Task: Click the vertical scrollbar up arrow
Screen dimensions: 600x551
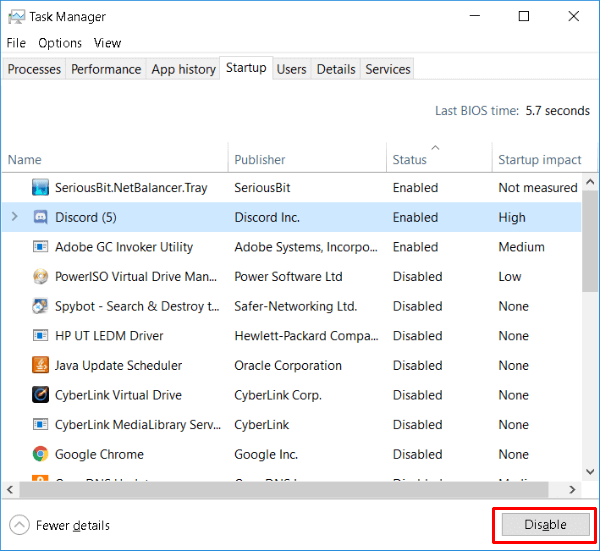Action: pyautogui.click(x=590, y=183)
